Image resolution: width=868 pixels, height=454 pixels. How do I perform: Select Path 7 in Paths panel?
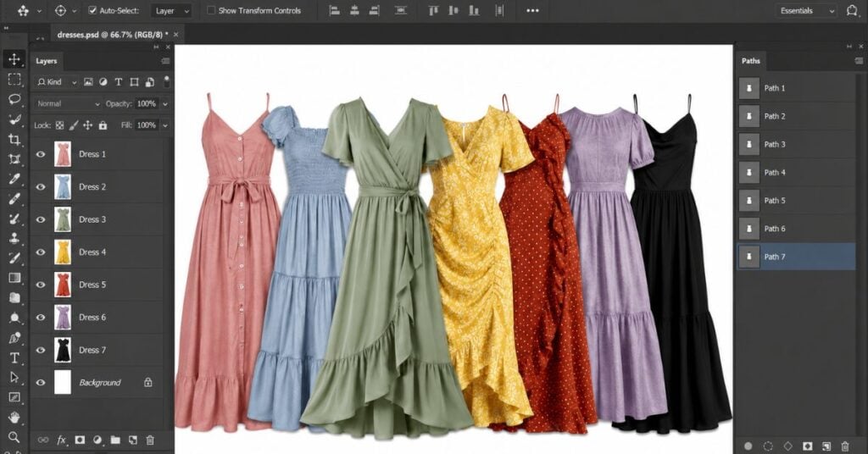click(x=796, y=257)
